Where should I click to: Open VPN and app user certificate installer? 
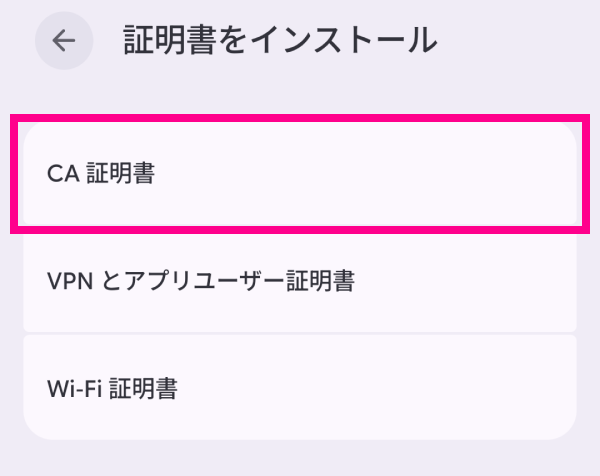[x=299, y=281]
